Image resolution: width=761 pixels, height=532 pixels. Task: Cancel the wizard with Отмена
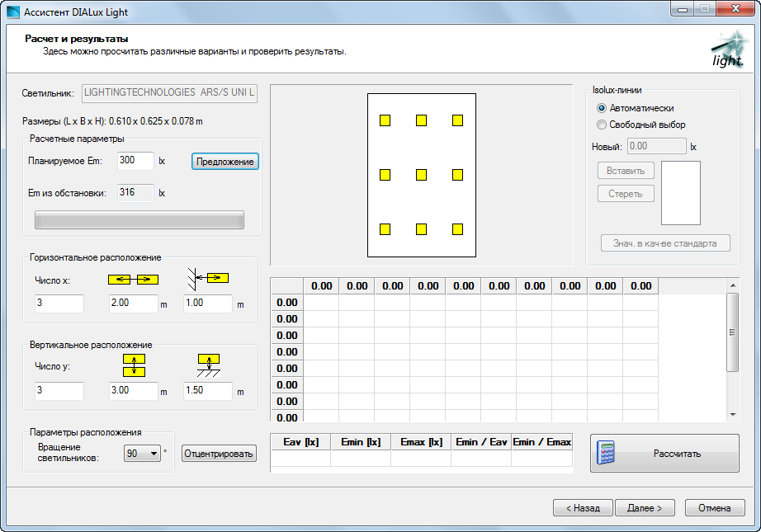pyautogui.click(x=714, y=508)
